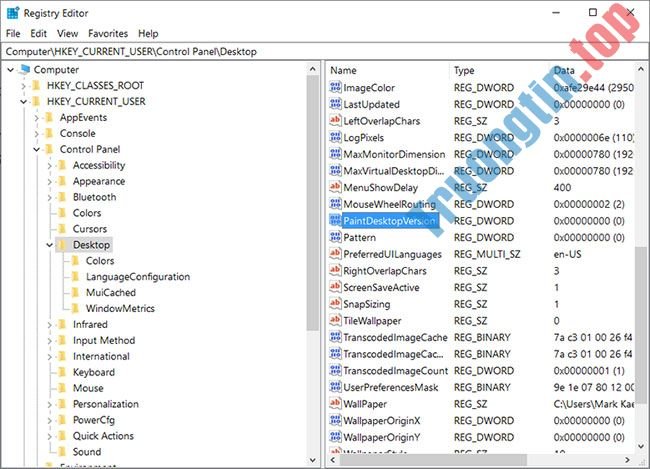
Task: Expand the HKEY_CLASSES_ROOT node
Action: click(x=23, y=86)
